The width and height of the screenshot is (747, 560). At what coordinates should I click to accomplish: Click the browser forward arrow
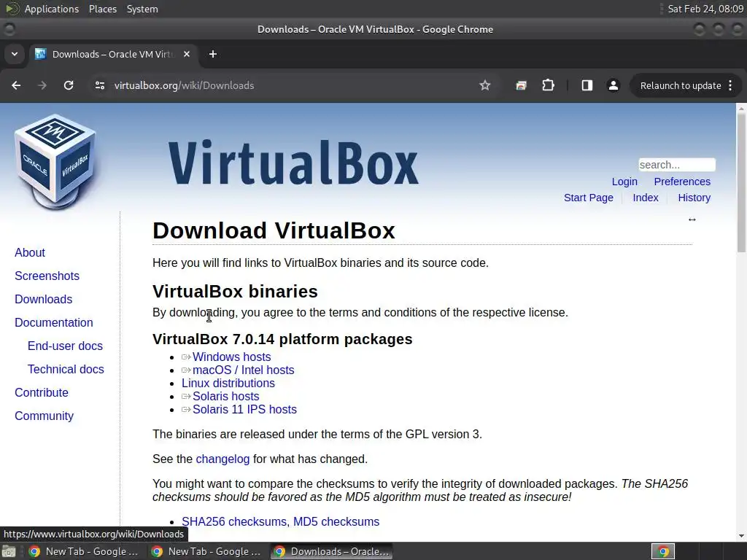(x=42, y=85)
